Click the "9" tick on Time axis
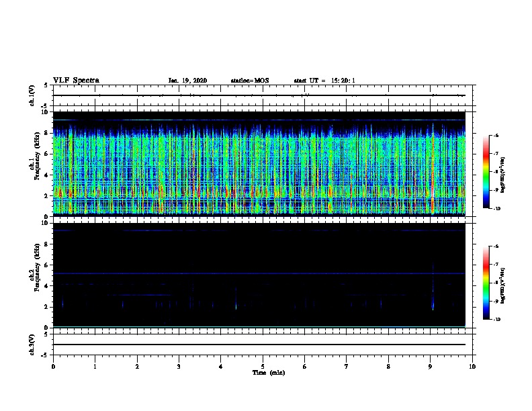Viewport: 532px width, 411px height. click(430, 367)
